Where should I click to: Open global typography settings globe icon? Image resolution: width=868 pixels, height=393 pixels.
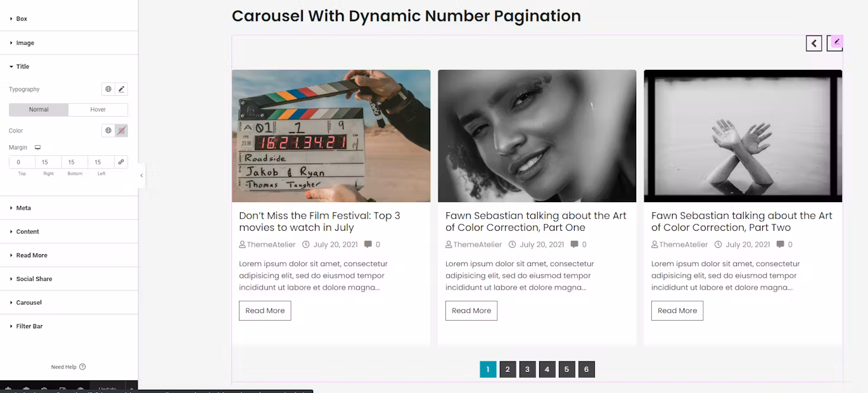click(108, 89)
